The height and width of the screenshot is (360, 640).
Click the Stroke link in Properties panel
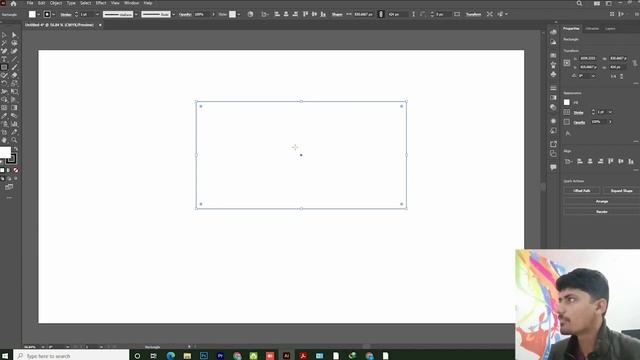[578, 112]
